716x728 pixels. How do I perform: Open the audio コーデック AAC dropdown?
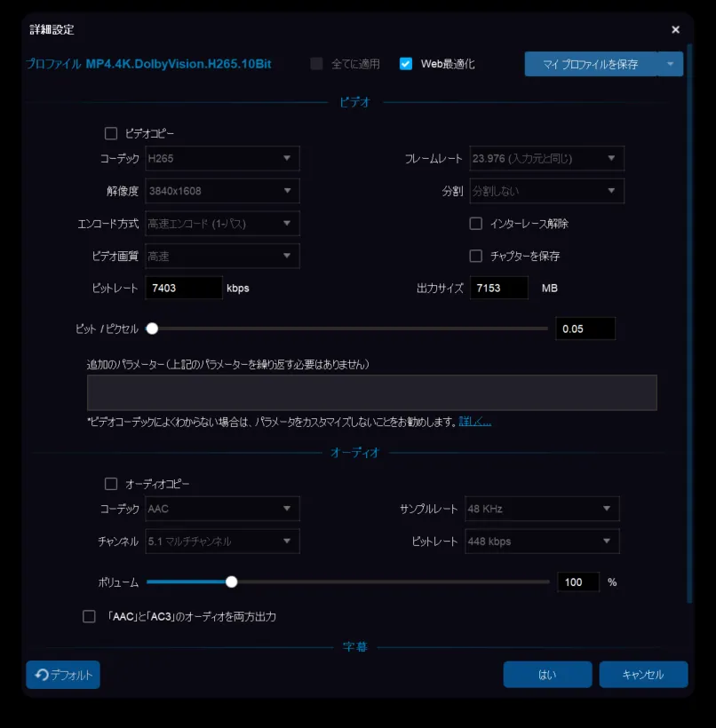(222, 509)
